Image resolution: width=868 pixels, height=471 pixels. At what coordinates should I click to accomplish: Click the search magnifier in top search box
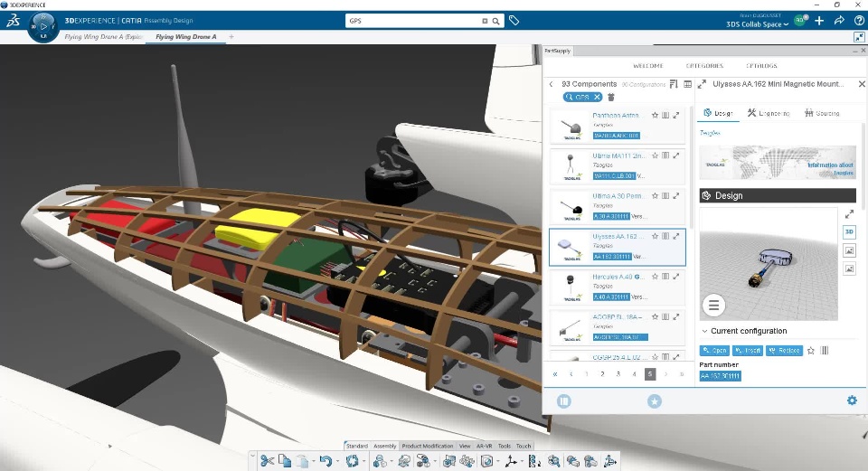(x=496, y=21)
